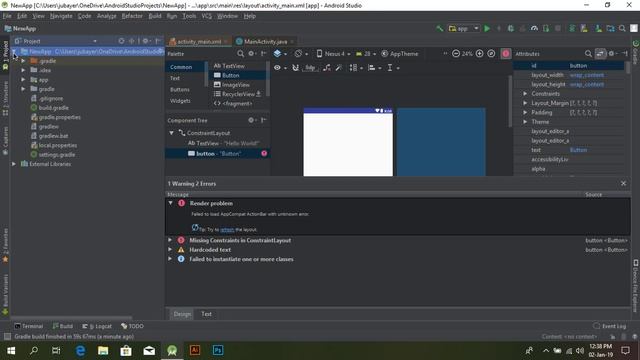Toggle view all attributes icon
Screen dimensions: 640x360
600,54
